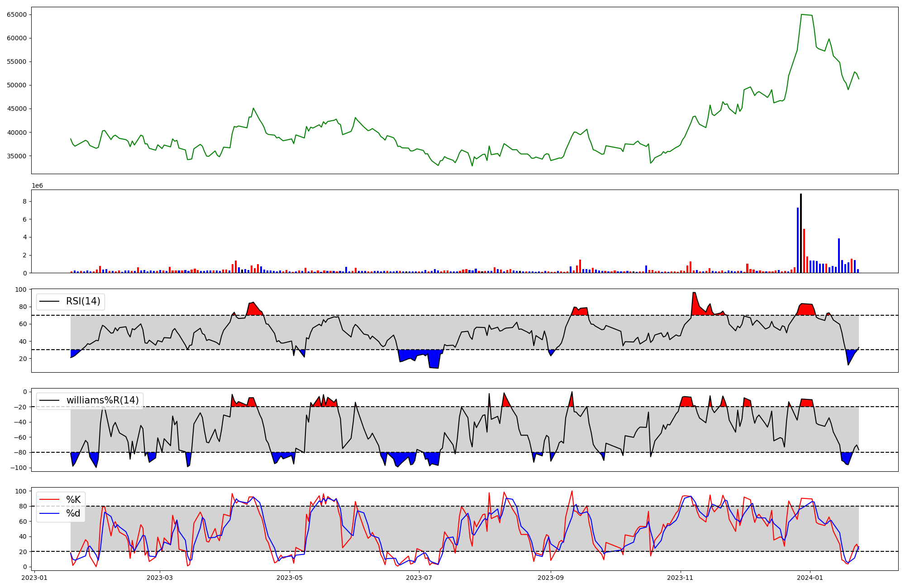Click the 1e6 volume scale label
This screenshot has height=588, width=905.
tap(37, 186)
